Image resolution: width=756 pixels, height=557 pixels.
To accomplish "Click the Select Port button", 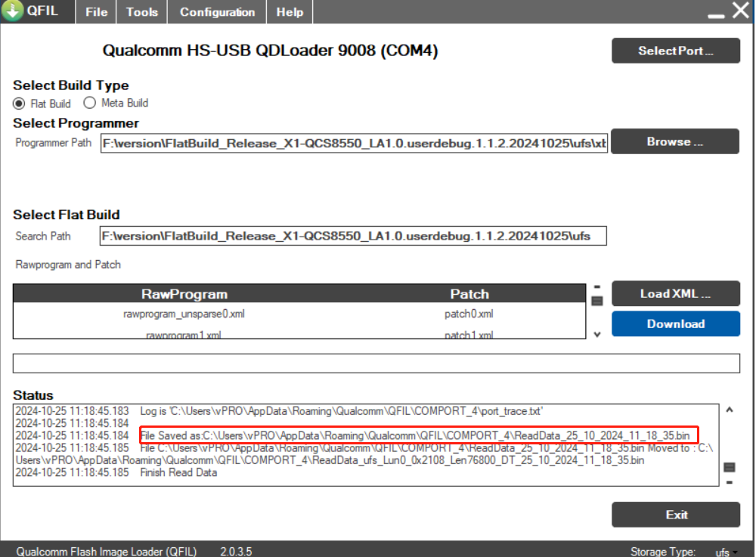I will (675, 51).
